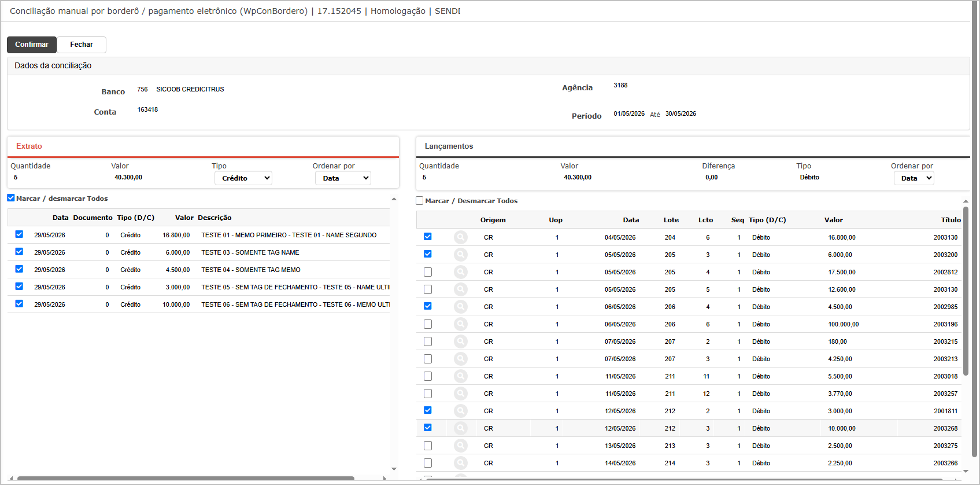Click period end date 30/05/2026
Viewport: 980px width, 485px height.
point(681,113)
